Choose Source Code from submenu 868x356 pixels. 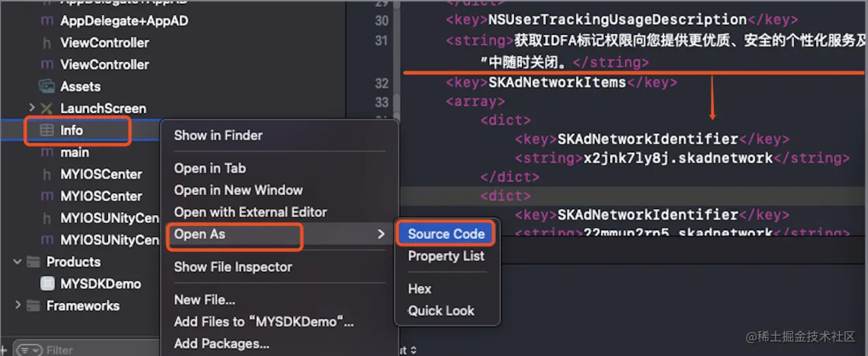[x=446, y=234]
